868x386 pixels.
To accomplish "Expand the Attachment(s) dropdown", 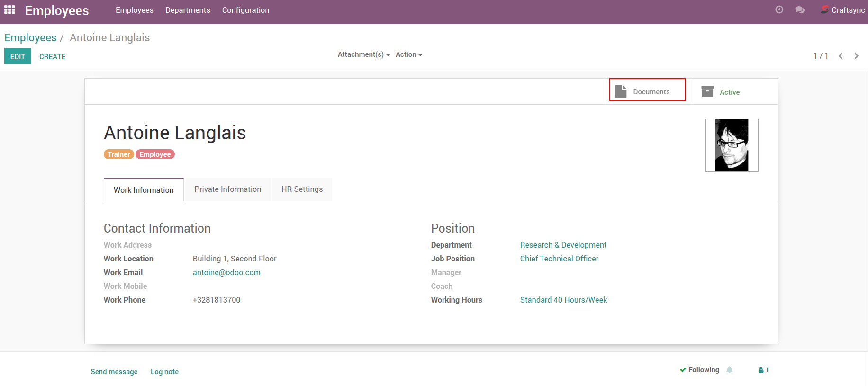I will [x=363, y=54].
